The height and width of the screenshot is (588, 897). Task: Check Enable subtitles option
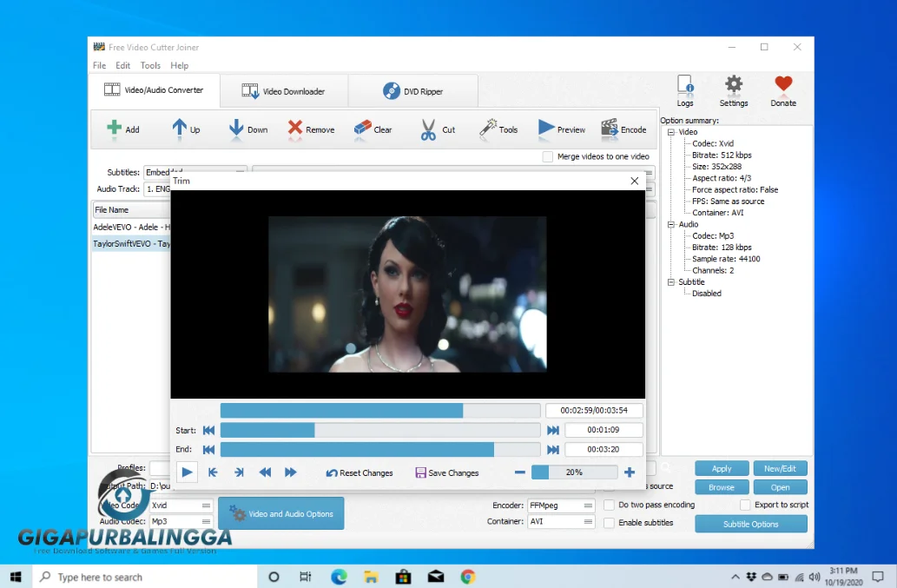pos(610,523)
